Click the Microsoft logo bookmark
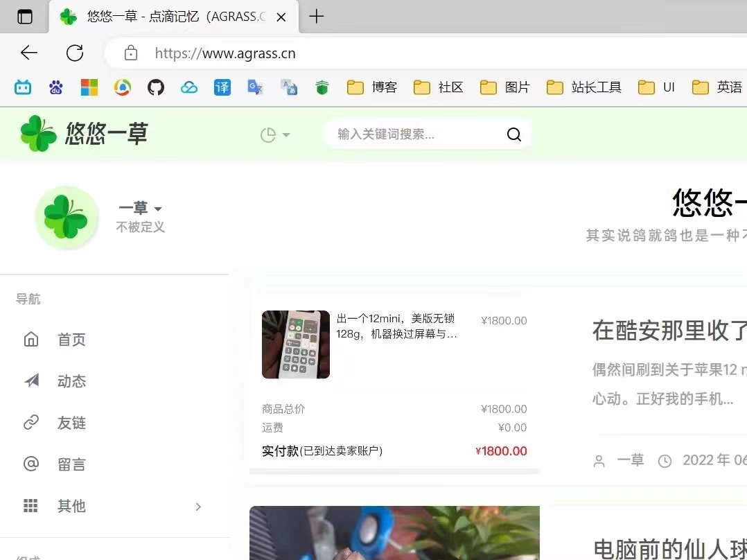The height and width of the screenshot is (560, 747). pos(89,87)
